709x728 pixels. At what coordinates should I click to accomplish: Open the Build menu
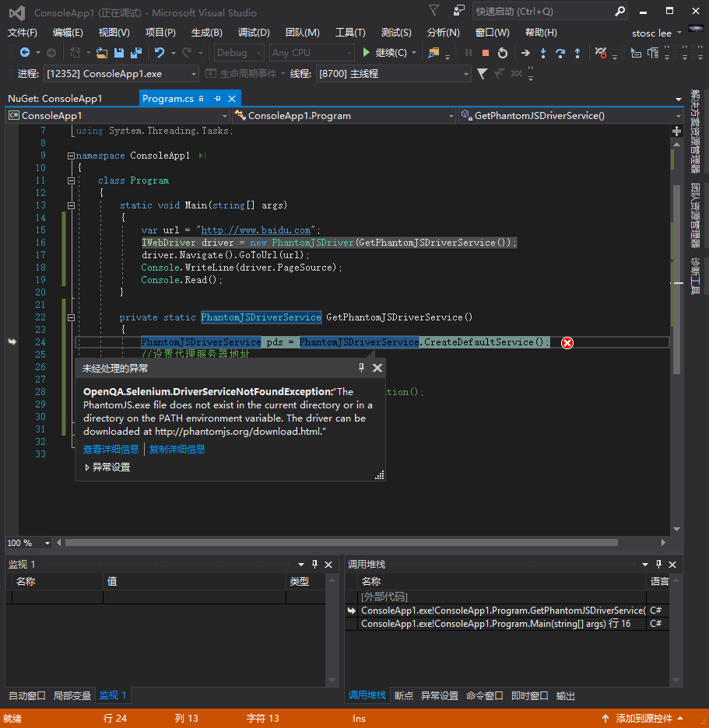[x=207, y=33]
